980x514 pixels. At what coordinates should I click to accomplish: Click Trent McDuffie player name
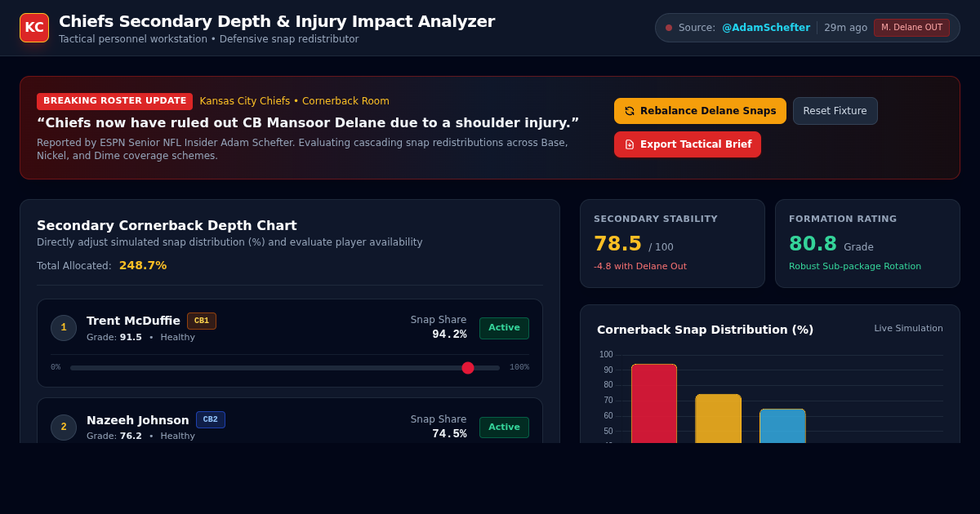[133, 321]
